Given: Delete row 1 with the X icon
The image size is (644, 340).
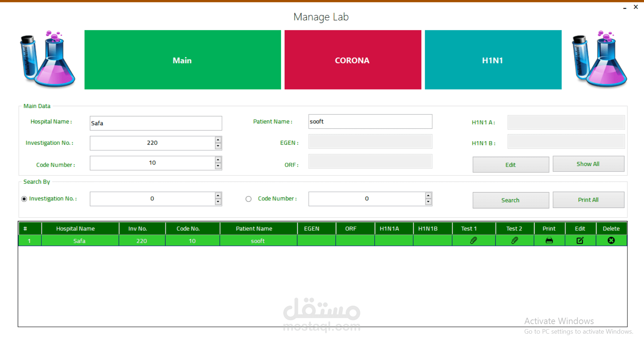Looking at the screenshot, I should coord(611,241).
